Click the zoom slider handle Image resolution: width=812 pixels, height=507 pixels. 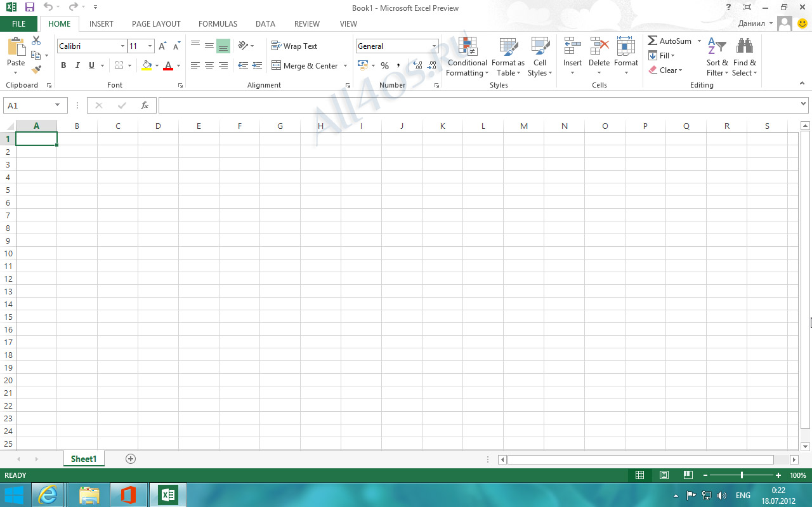click(742, 475)
